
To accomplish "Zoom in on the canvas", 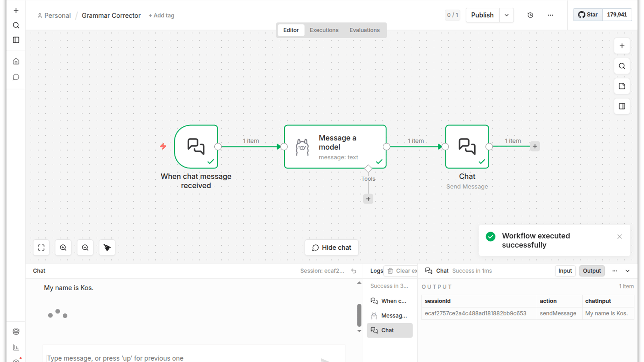I will click(63, 248).
